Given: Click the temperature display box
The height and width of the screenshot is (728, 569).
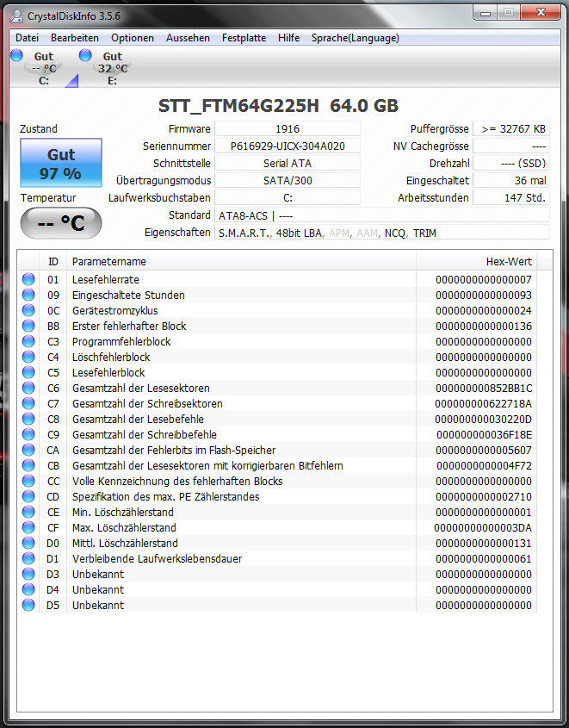Looking at the screenshot, I should [x=61, y=223].
